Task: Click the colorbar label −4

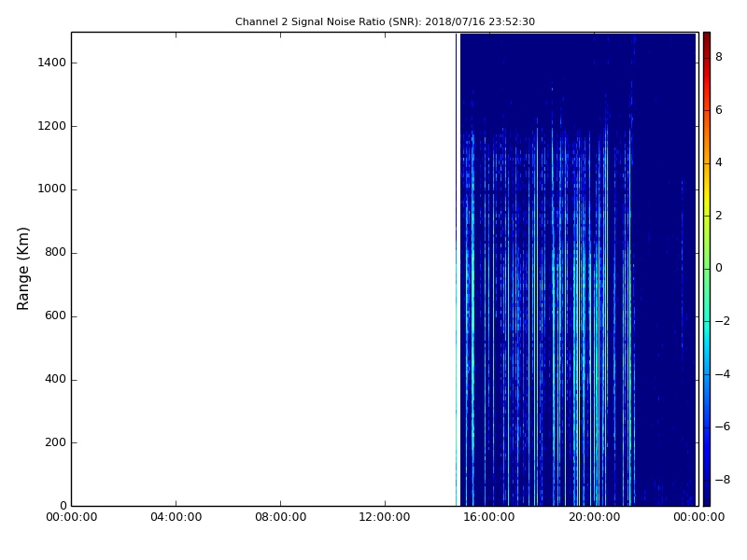Action: [723, 374]
